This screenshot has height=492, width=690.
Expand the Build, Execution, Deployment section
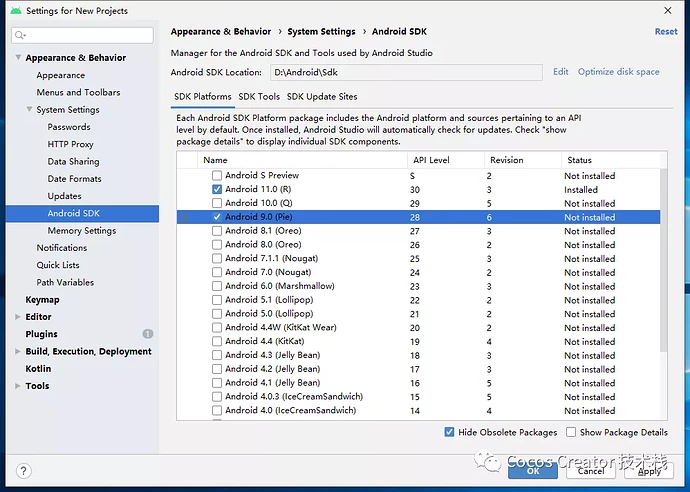click(18, 352)
